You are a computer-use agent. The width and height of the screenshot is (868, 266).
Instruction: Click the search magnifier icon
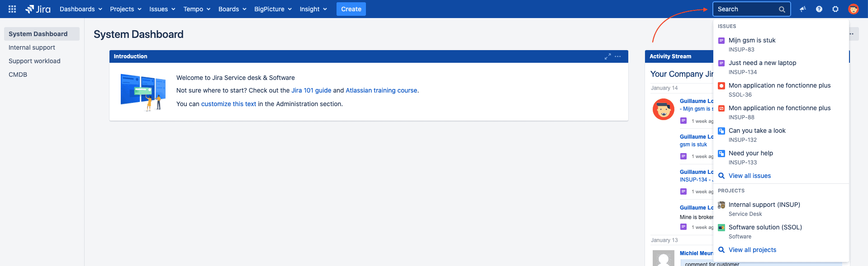coord(782,9)
